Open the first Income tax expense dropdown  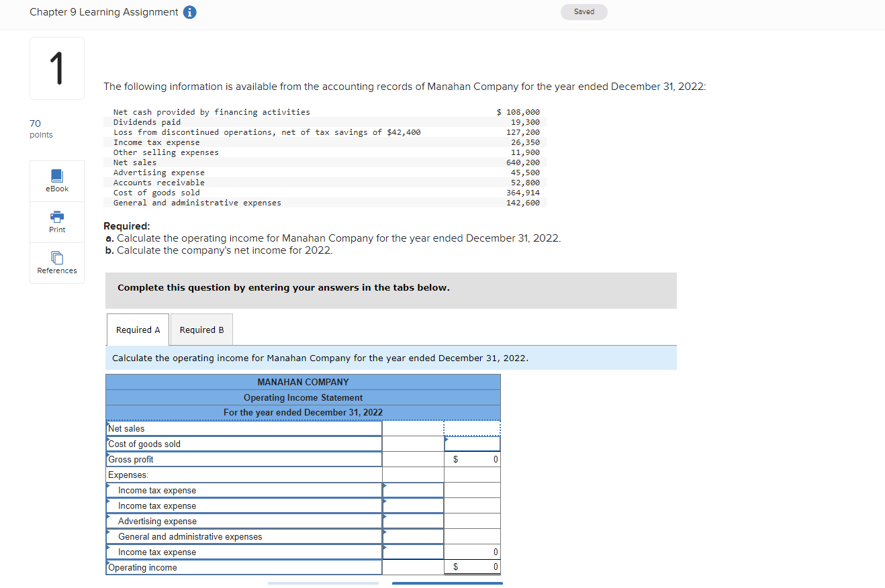click(244, 490)
